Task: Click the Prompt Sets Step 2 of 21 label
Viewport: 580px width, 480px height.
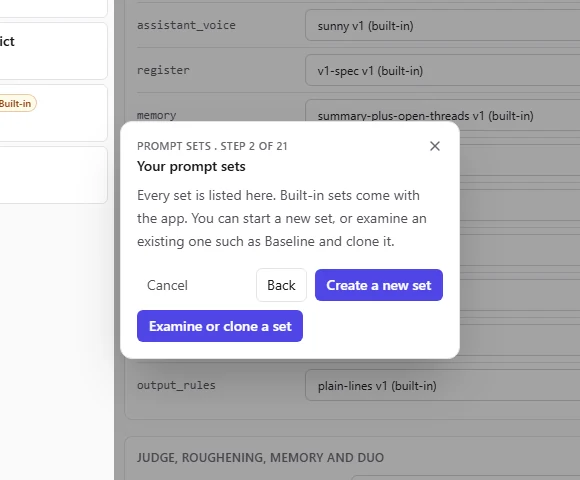Action: [x=212, y=146]
